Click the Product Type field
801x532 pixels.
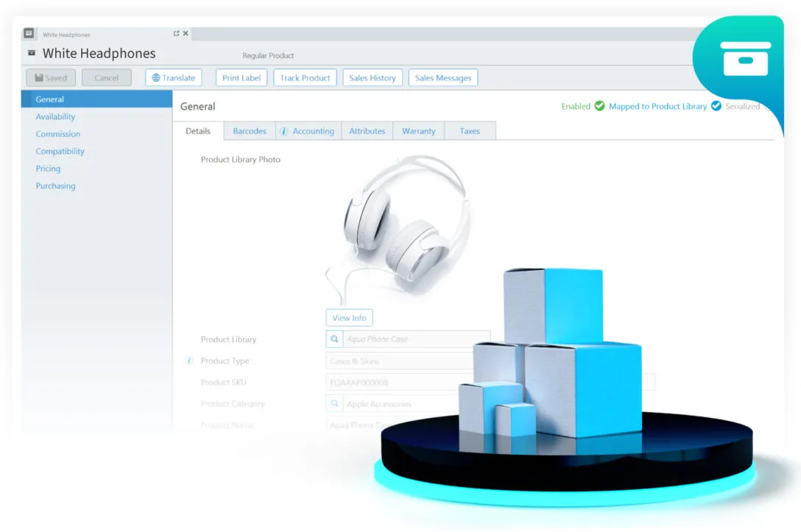tap(401, 361)
